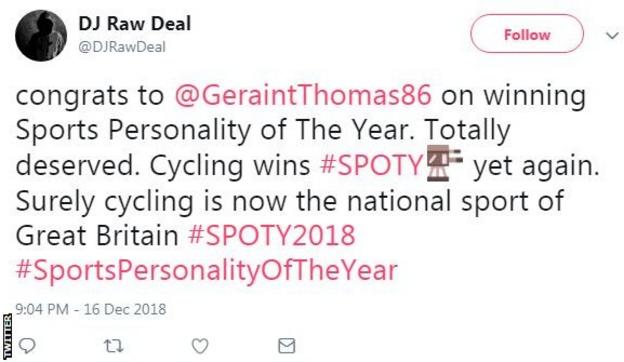Open the DJ Raw Deal profile avatar
Image resolution: width=624 pixels, height=362 pixels.
tap(41, 35)
